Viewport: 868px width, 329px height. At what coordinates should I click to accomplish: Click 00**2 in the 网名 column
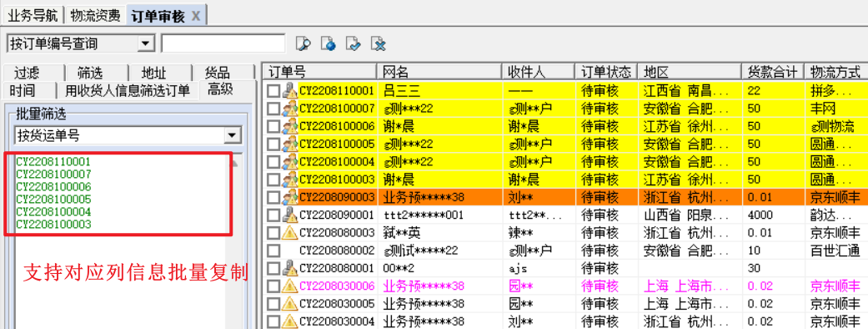point(398,269)
